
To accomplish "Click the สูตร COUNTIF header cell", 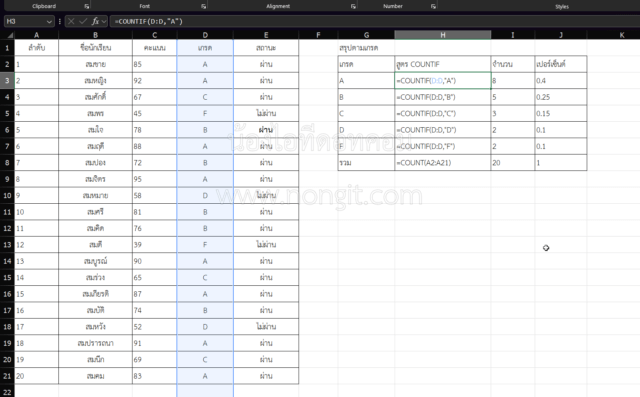I will pyautogui.click(x=442, y=64).
